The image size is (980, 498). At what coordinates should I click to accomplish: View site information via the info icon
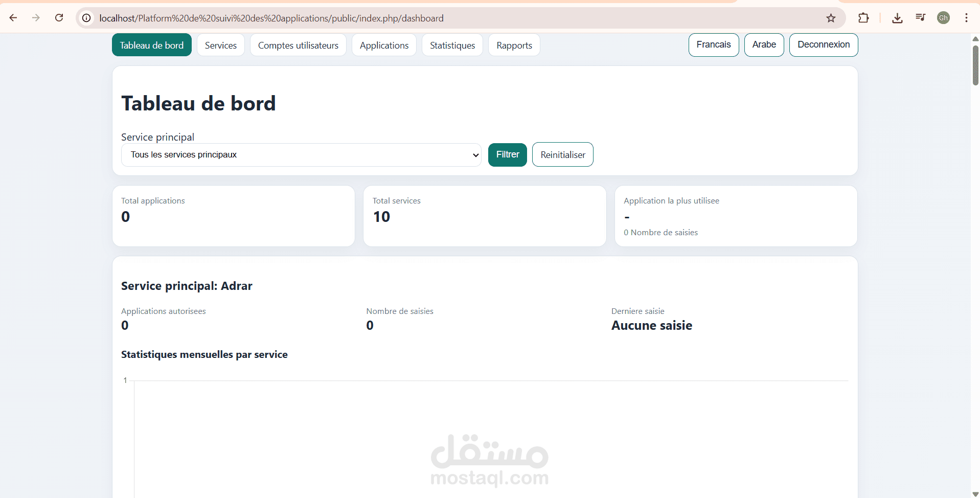click(86, 18)
